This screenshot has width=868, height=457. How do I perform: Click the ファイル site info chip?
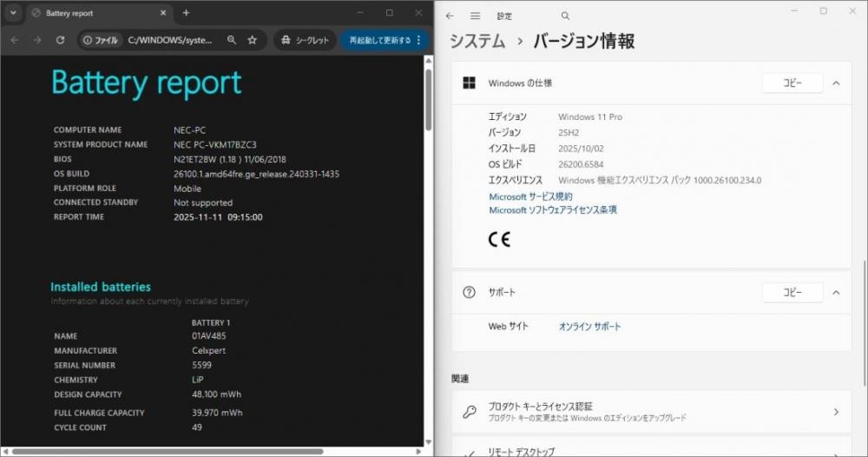(100, 40)
